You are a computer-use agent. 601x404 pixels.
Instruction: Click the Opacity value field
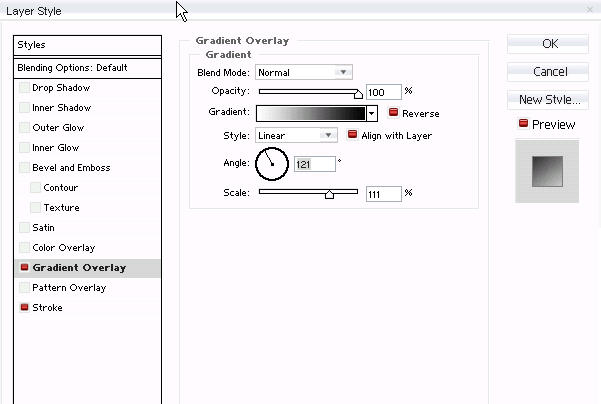tap(384, 92)
